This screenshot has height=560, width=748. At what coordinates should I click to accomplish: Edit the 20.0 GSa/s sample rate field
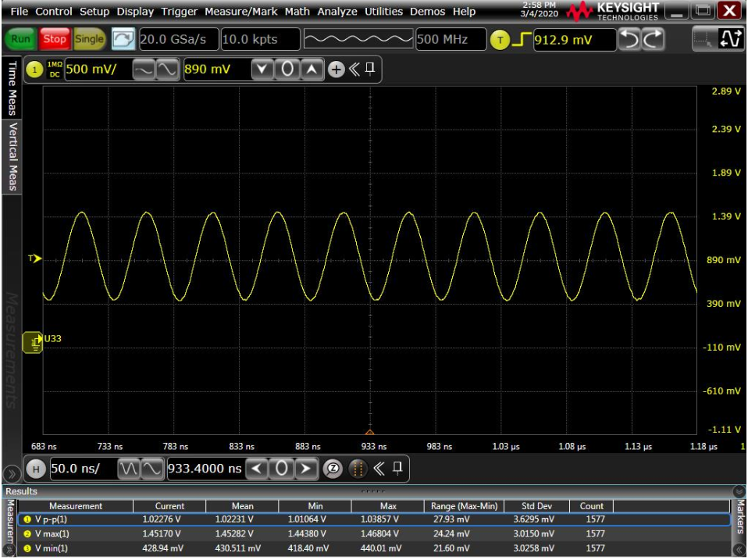click(x=179, y=40)
